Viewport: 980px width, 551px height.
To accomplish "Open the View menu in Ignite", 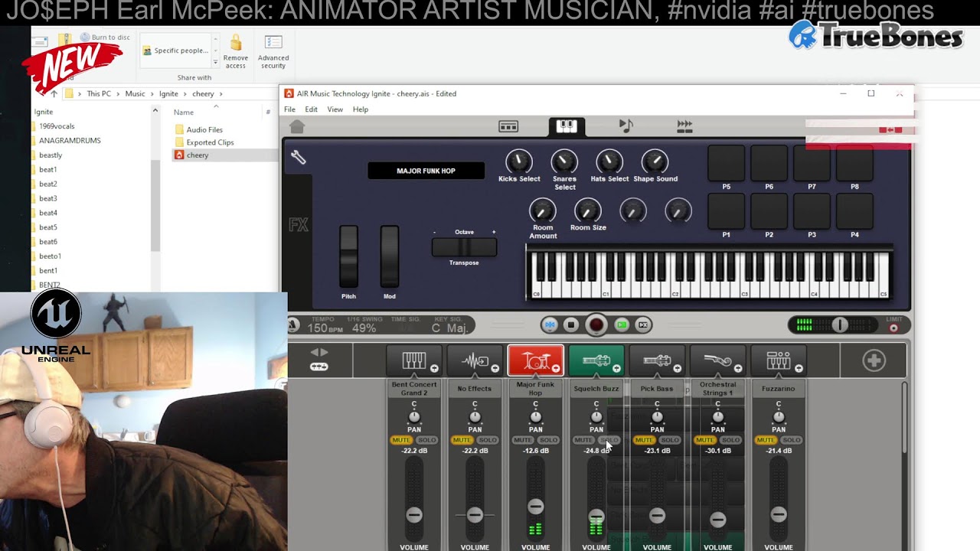I will click(x=335, y=109).
